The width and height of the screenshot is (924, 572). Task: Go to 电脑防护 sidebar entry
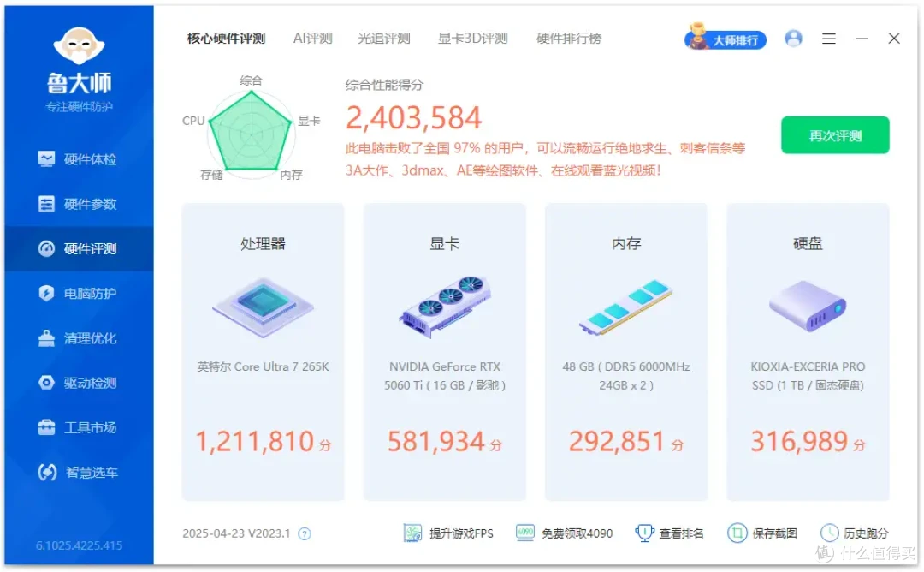point(79,293)
